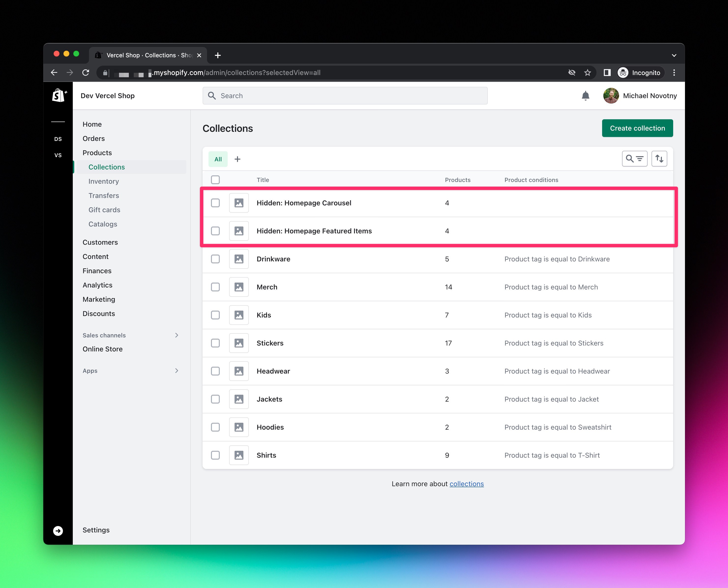This screenshot has height=588, width=728.
Task: Click the Kids image placeholder icon
Action: pyautogui.click(x=239, y=315)
